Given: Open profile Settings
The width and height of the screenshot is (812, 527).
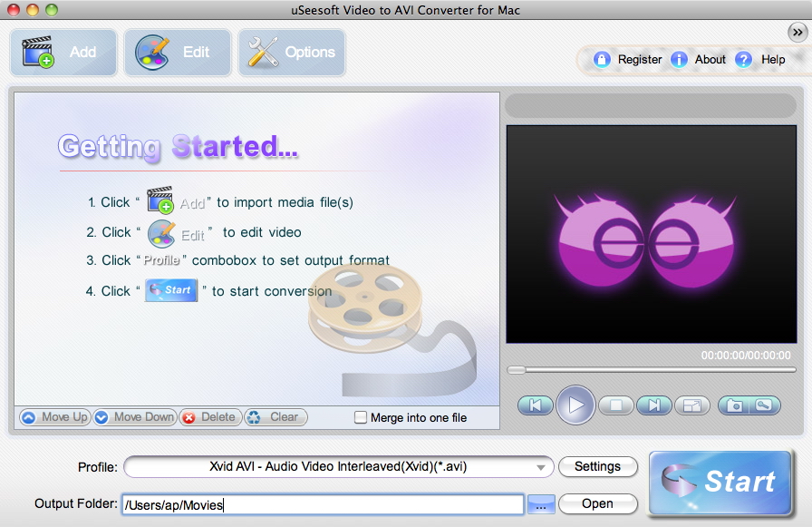Looking at the screenshot, I should point(597,467).
